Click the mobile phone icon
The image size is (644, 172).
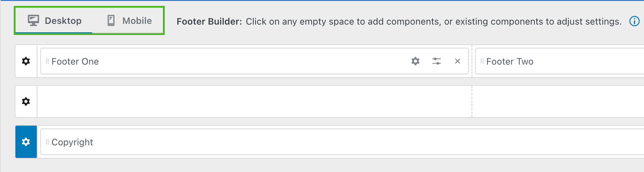[111, 20]
